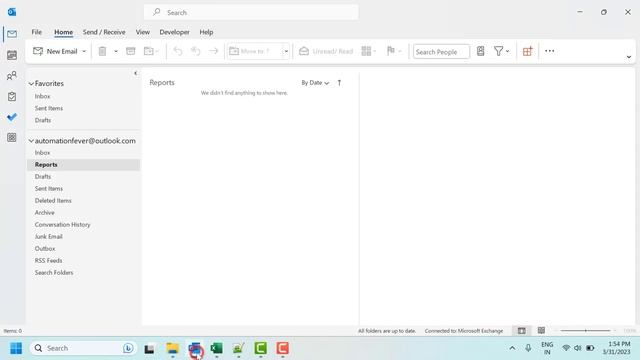Click the Delete trash can icon
Image resolution: width=640 pixels, height=360 pixels.
point(102,51)
